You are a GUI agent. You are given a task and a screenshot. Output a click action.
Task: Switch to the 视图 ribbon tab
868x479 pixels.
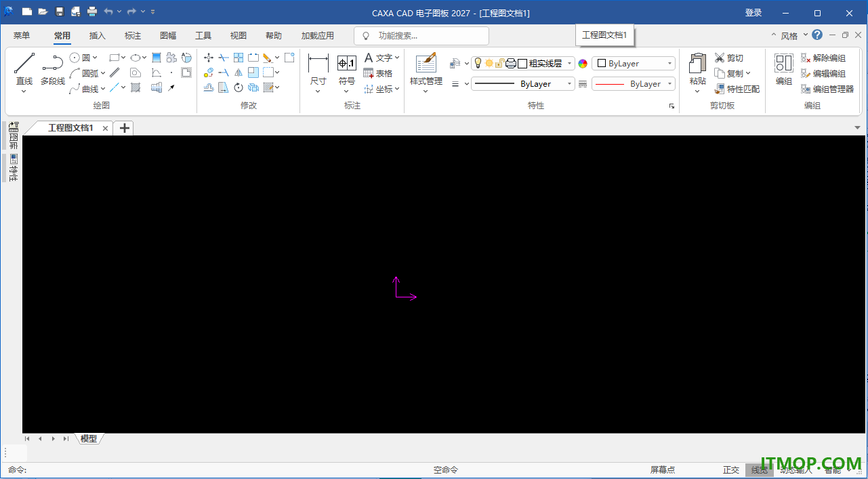(x=239, y=35)
